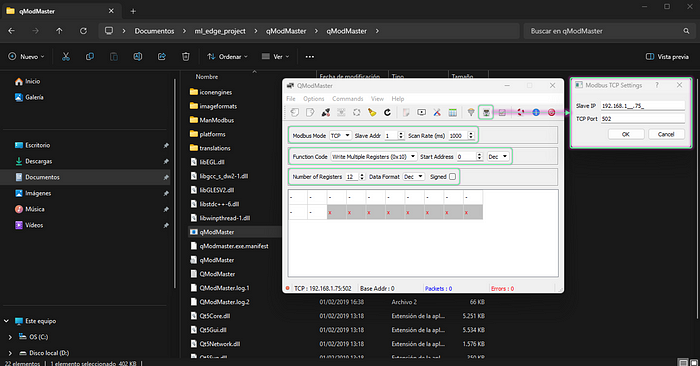Collapse the Este equipo tree node

point(7,321)
